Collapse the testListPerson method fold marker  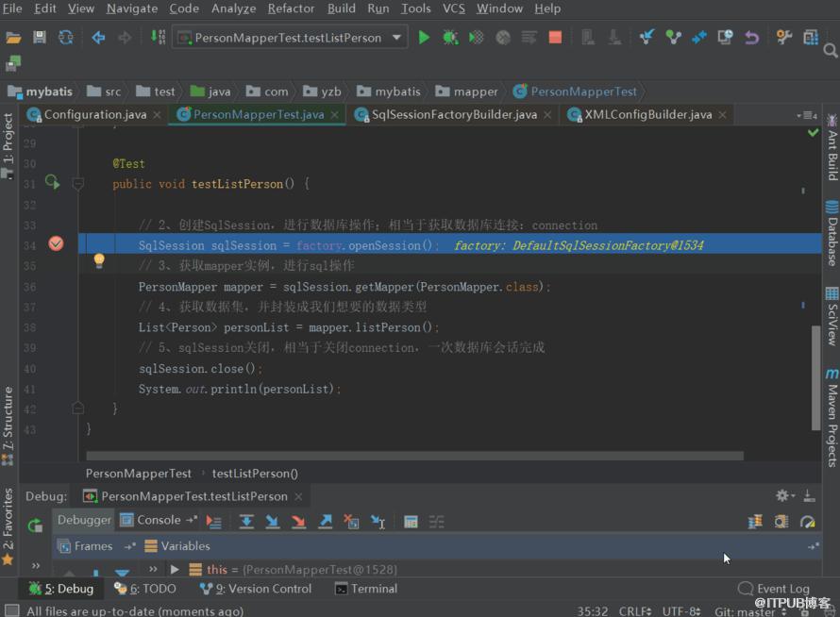coord(77,184)
